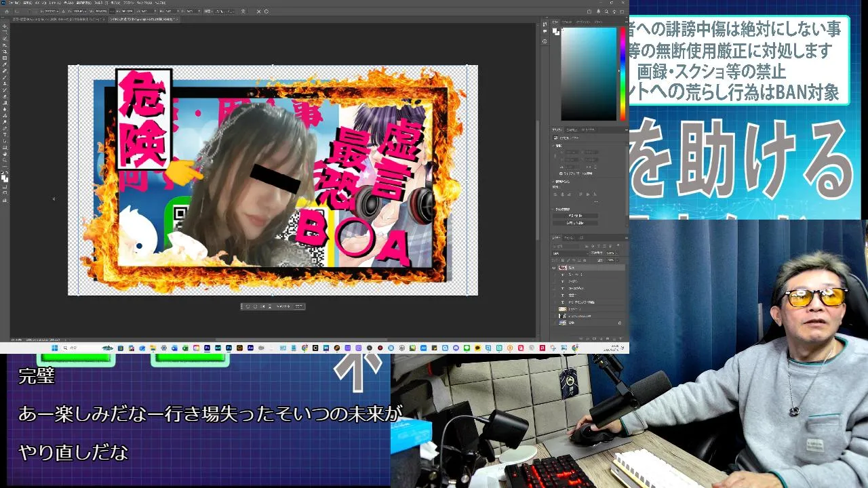Screen dimensions: 868x488
Task: Open the blend mode dropdown in Layers panel
Action: click(570, 253)
